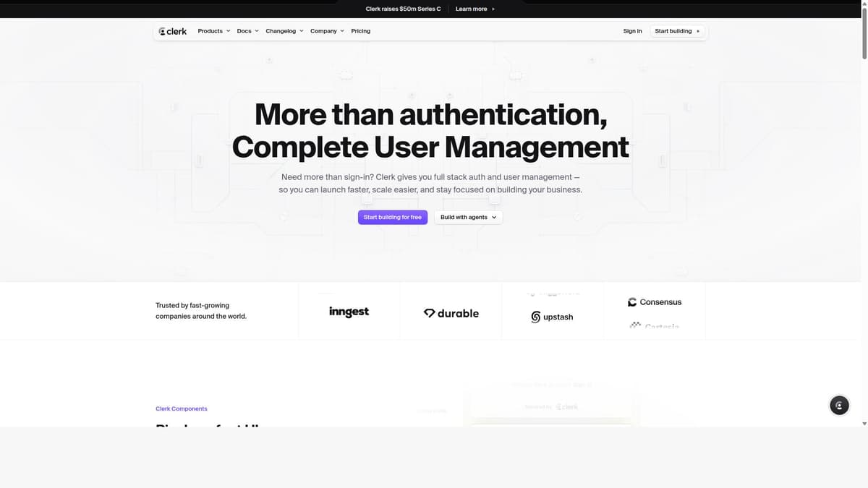Viewport: 868px width, 488px height.
Task: Open the Products dropdown menu
Action: 214,31
